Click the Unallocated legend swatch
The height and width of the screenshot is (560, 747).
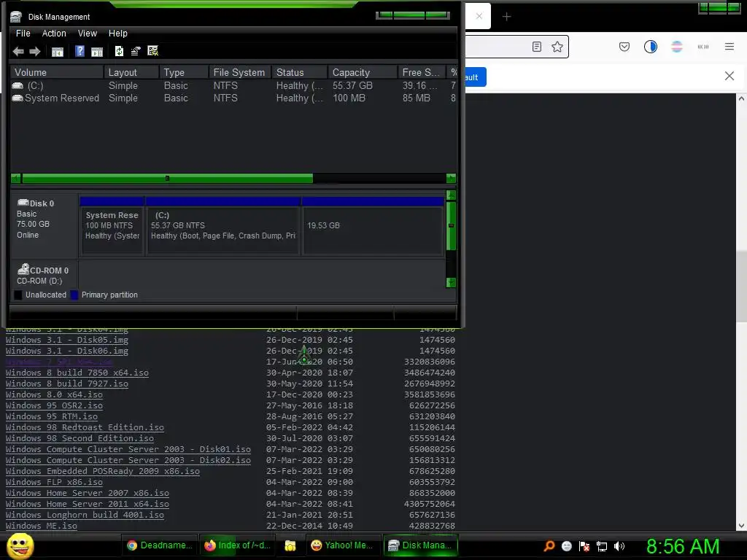18,295
